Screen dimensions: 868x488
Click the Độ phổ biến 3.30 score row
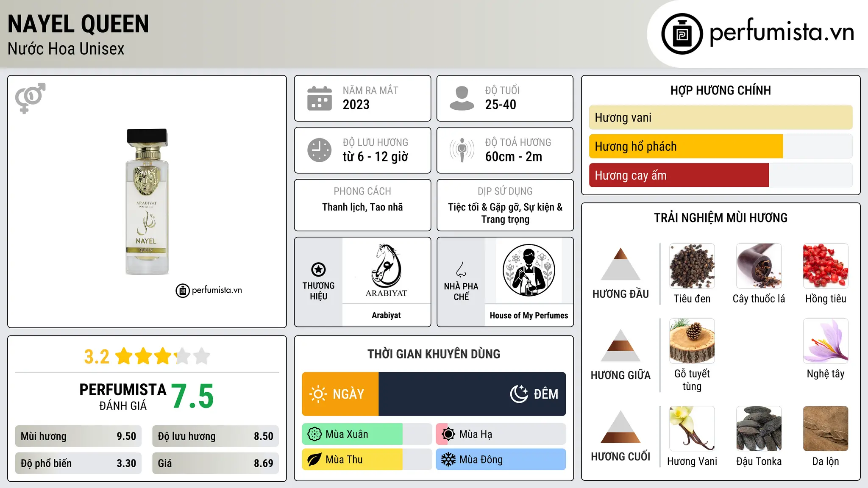click(78, 463)
